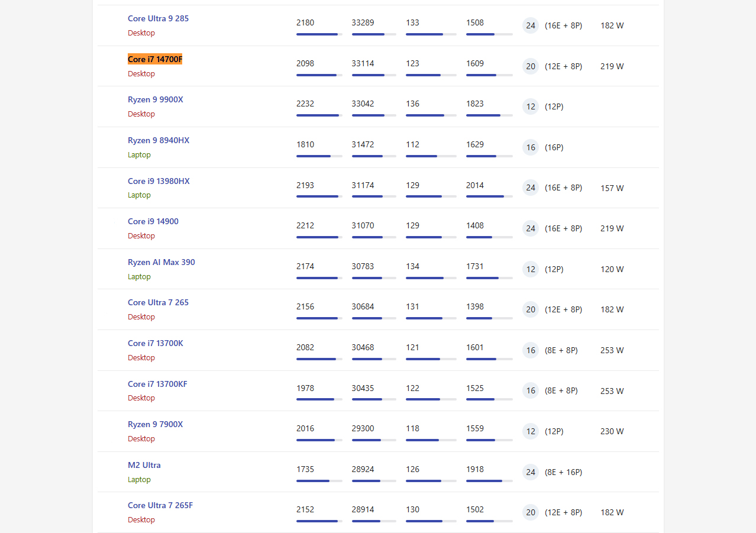This screenshot has width=756, height=533.
Task: Select the Ryzen 9 8940HX link
Action: (x=159, y=140)
